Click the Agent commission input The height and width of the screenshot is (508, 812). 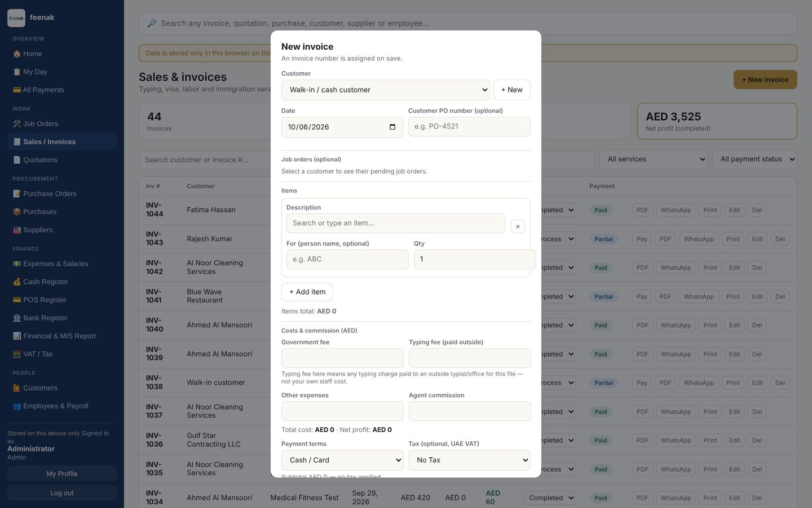[470, 411]
